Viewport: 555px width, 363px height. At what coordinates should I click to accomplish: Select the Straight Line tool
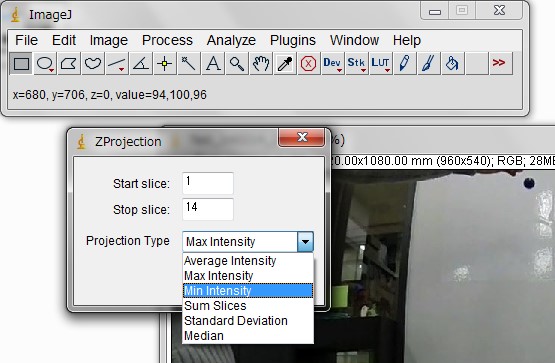[117, 64]
